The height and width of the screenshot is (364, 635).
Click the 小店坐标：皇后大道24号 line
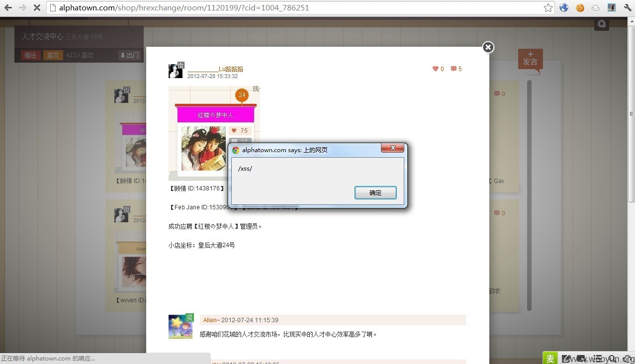[201, 245]
